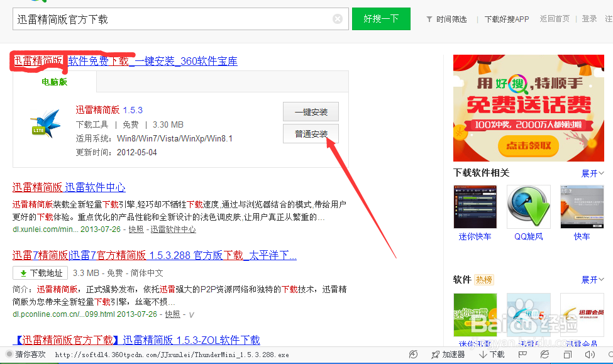
Task: Click the 迷你快车 thumbnail
Action: click(x=475, y=207)
